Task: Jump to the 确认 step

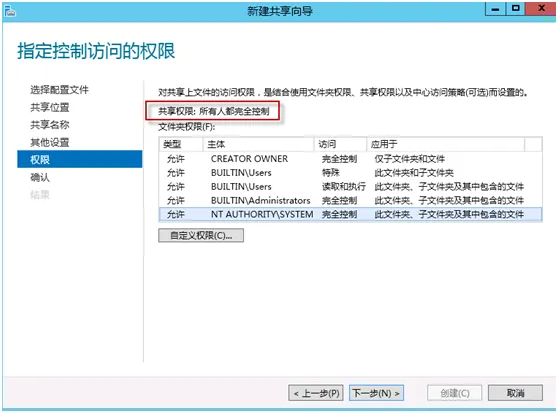Action: pos(40,177)
